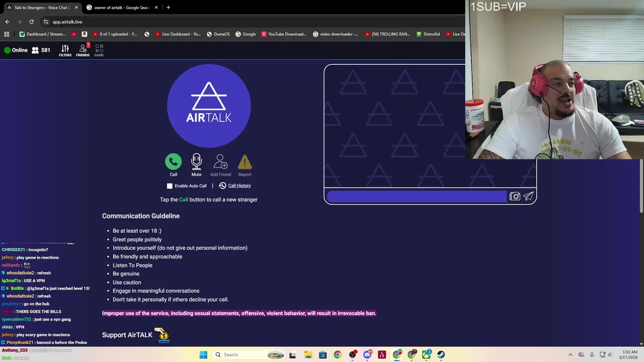This screenshot has width=644, height=362.
Task: Open the Friends list
Action: [x=83, y=50]
